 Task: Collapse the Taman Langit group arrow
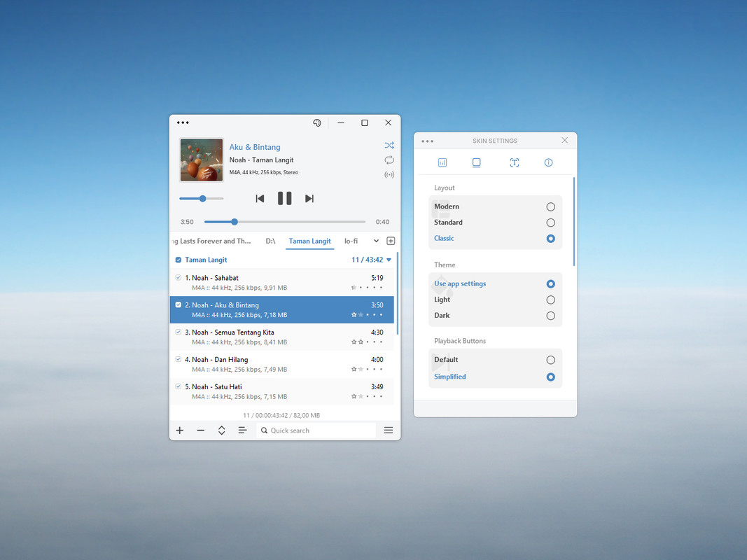(389, 260)
